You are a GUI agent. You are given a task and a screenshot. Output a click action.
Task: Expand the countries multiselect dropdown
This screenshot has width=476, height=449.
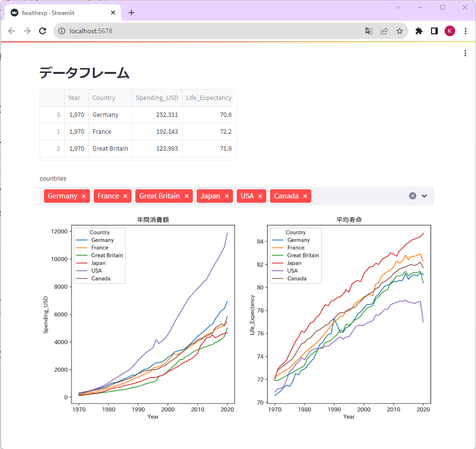click(x=424, y=196)
